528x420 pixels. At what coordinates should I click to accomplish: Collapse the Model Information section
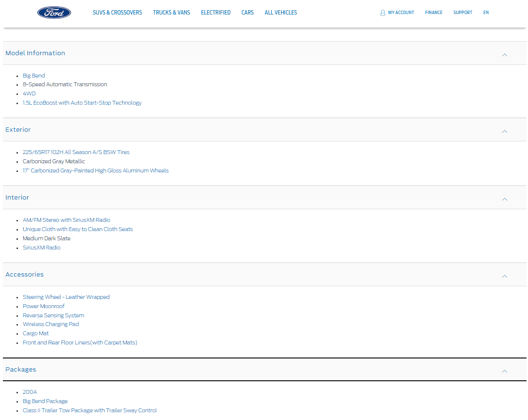tap(504, 55)
